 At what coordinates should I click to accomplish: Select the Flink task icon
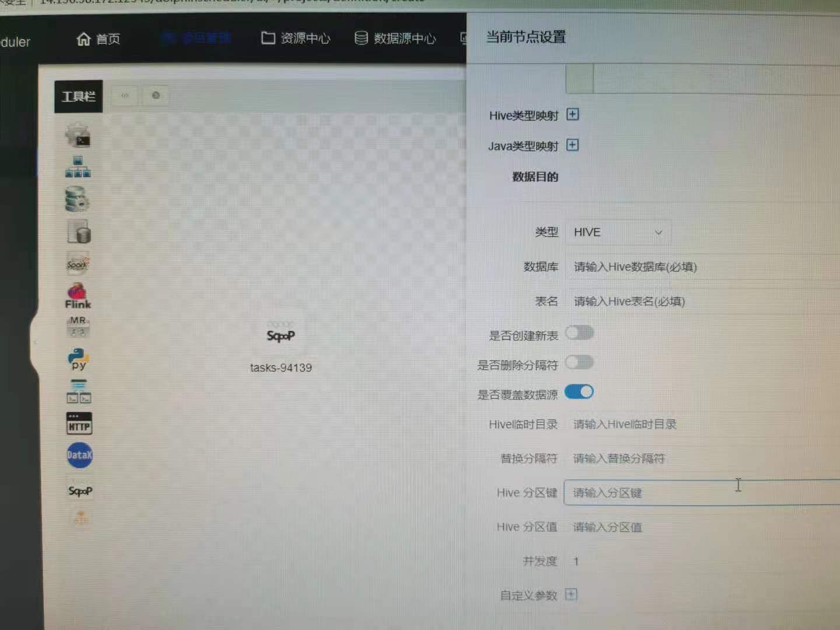[78, 295]
